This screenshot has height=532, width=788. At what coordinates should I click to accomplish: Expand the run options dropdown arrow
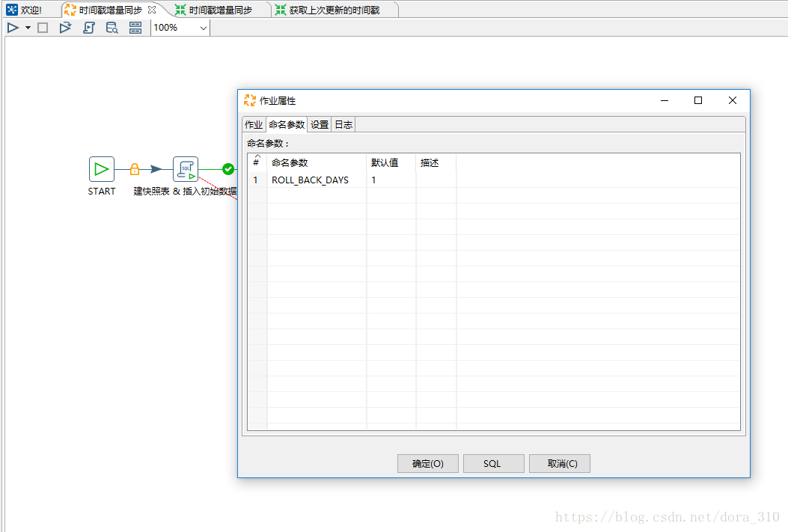pos(28,28)
